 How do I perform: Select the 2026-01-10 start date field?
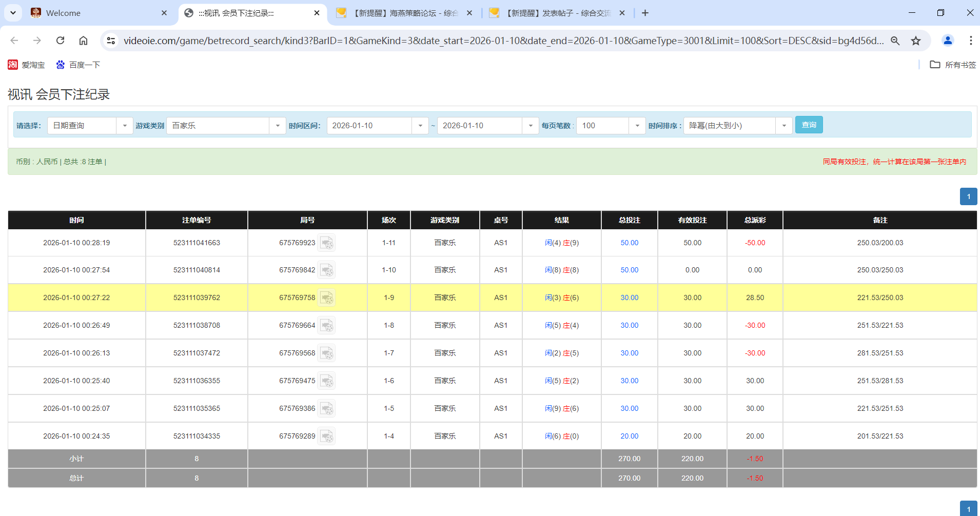[x=370, y=125]
